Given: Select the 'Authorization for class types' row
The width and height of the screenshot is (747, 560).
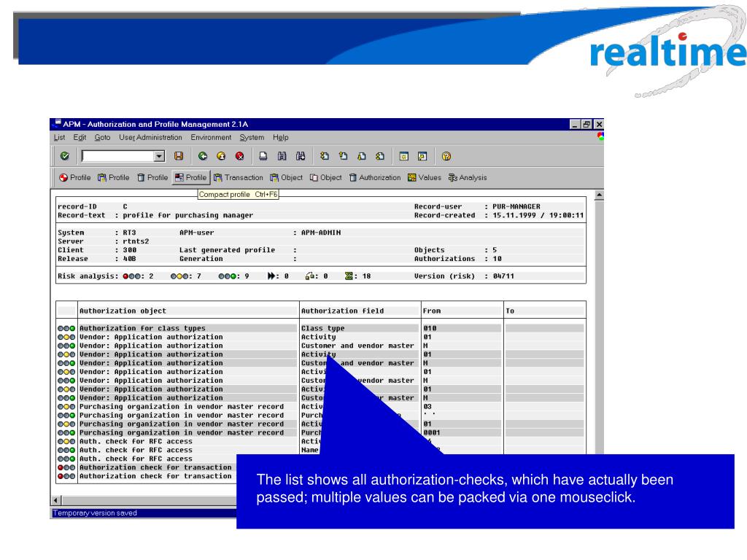Looking at the screenshot, I should (321, 329).
